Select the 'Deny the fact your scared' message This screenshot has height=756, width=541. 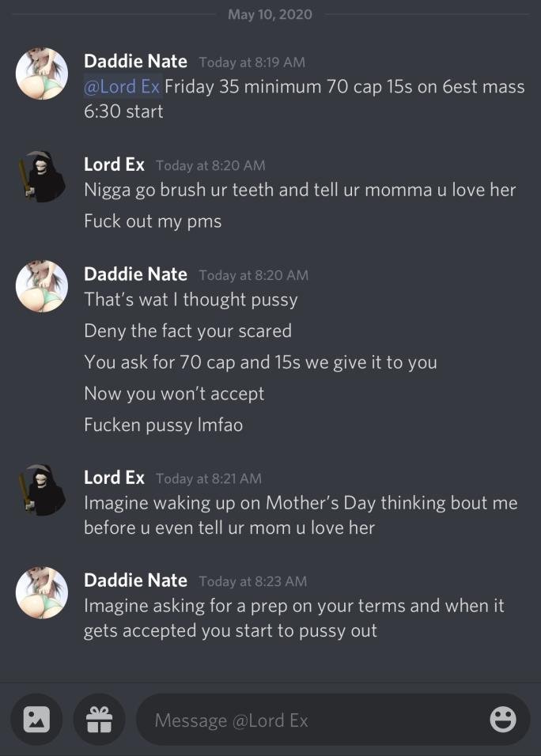[x=187, y=331]
